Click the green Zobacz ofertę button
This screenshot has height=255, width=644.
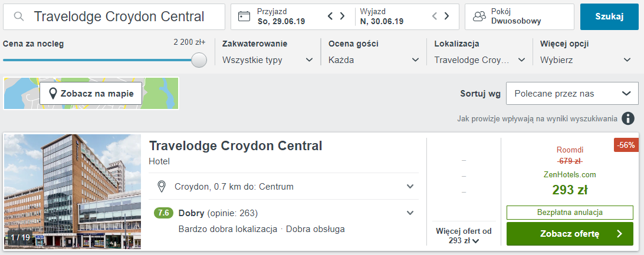[x=570, y=234]
